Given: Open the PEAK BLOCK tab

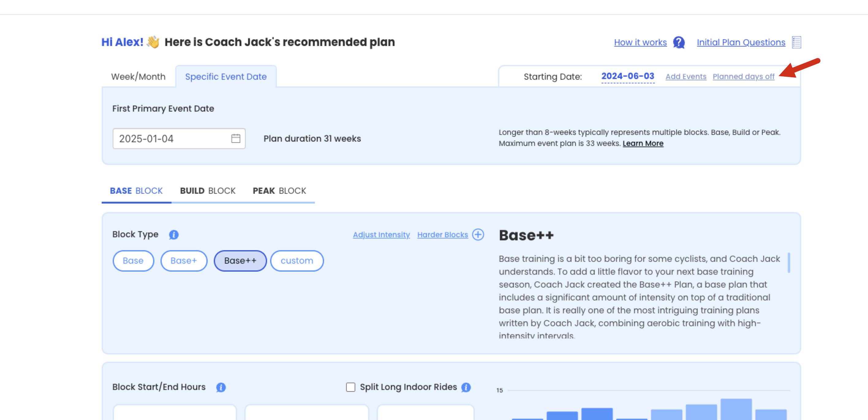Looking at the screenshot, I should (x=279, y=191).
